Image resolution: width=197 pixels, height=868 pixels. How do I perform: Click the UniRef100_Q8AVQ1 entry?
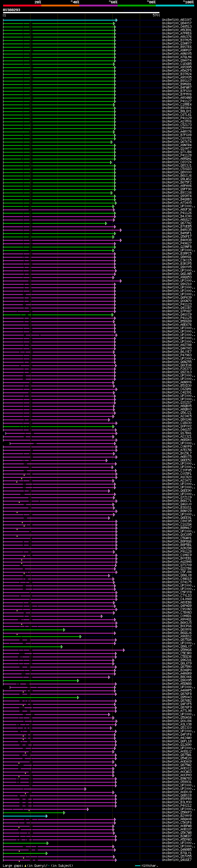tap(177, 257)
